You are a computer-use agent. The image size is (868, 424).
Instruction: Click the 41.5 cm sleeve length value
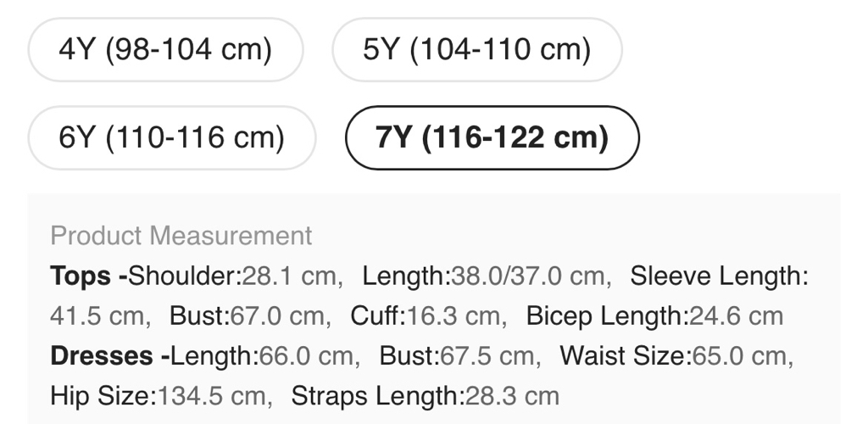tap(97, 316)
